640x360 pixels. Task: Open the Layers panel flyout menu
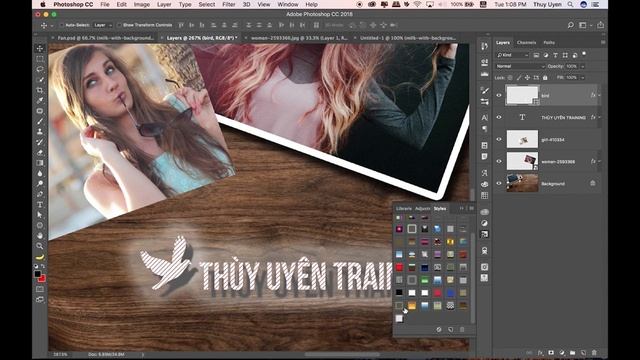[603, 42]
